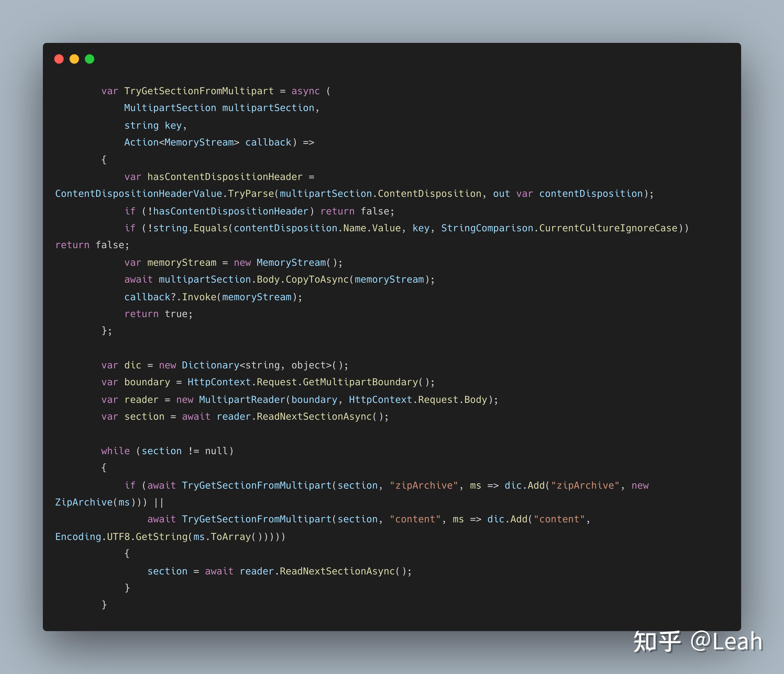
Task: Click the "string key," parameter line
Action: coord(155,126)
